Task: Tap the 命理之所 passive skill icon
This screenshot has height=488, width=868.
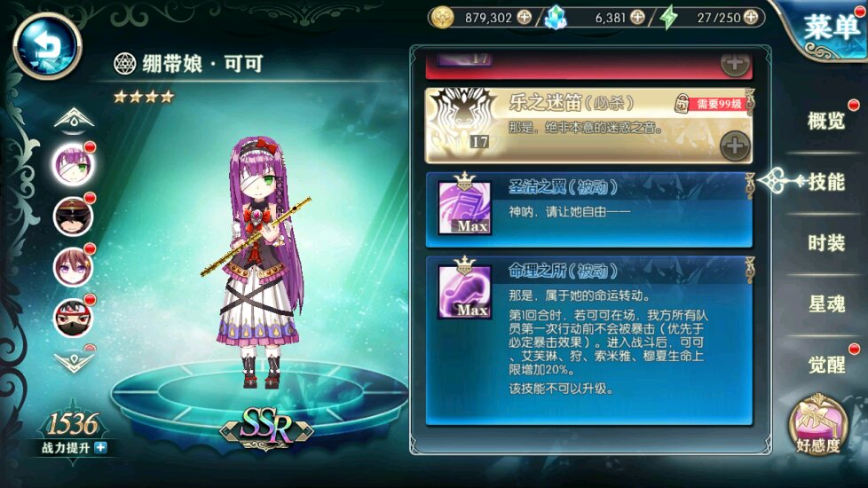Action: [x=464, y=292]
